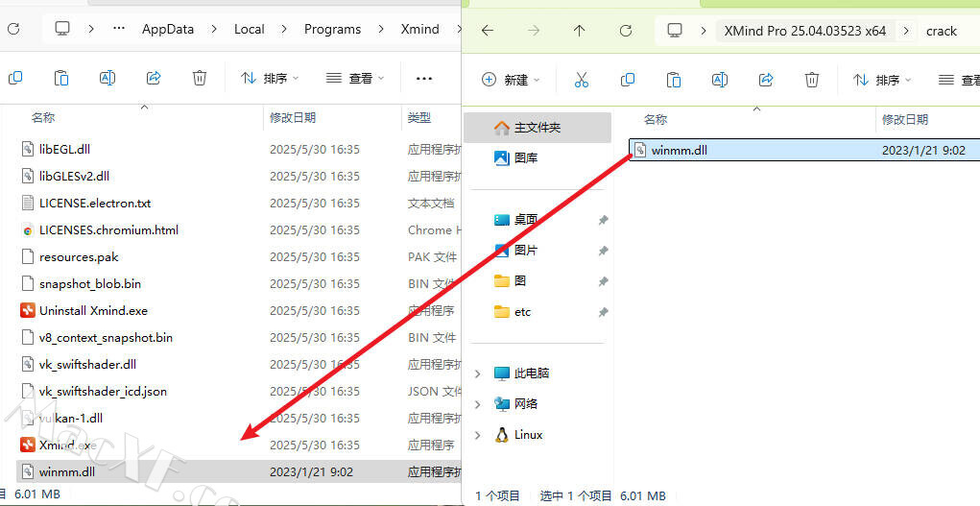Screen dimensions: 980x506
Task: Click Delete trash icon in right window toolbar
Action: click(x=811, y=80)
